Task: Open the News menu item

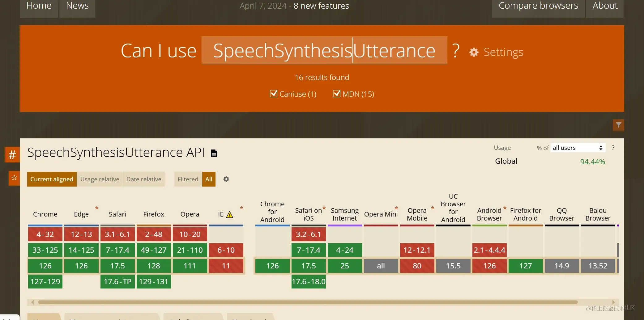Action: pos(77,6)
